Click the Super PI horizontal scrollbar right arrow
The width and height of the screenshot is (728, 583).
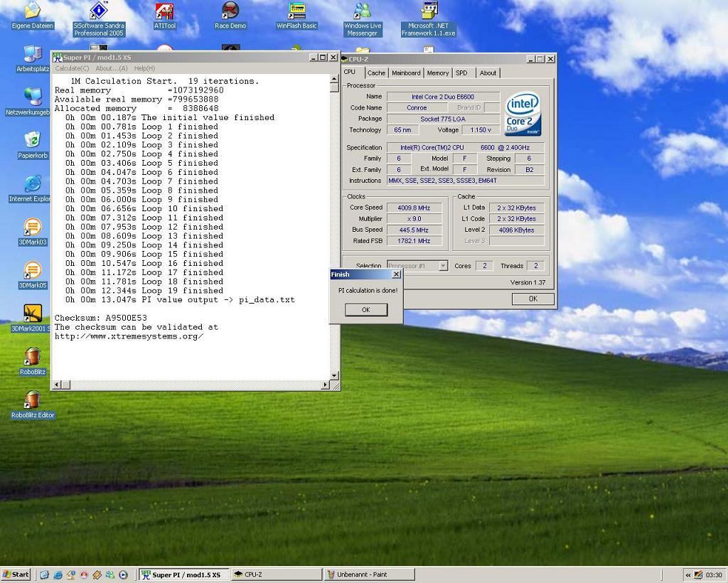(x=325, y=385)
